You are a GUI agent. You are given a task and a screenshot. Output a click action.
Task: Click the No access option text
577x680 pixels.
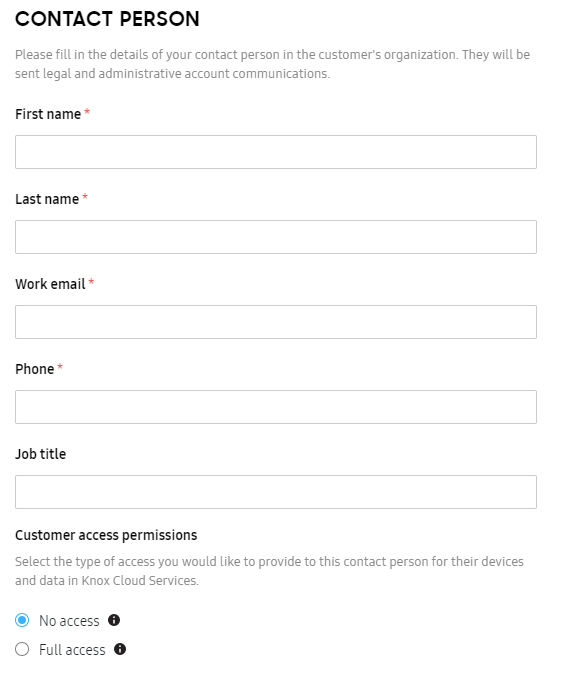[x=69, y=621]
